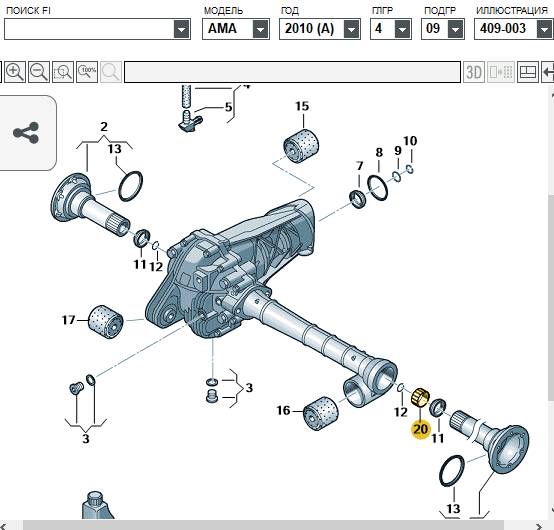
Task: Click the greyed-out search magnifier icon
Action: click(x=111, y=72)
